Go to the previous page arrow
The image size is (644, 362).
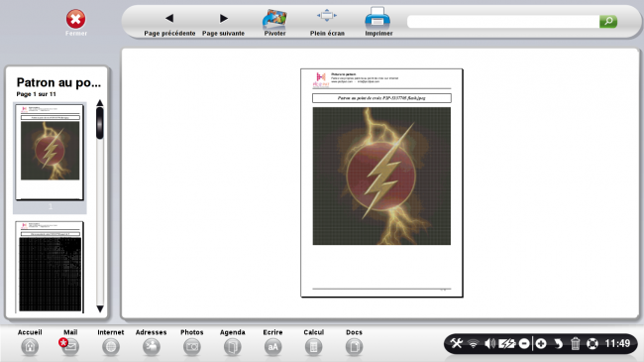pos(169,19)
